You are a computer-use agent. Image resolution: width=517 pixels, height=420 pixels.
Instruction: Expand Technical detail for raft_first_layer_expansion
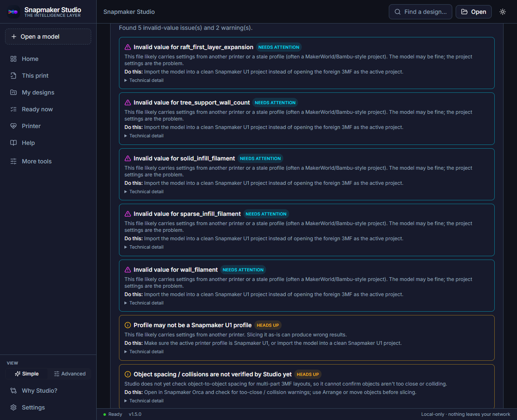click(x=144, y=80)
